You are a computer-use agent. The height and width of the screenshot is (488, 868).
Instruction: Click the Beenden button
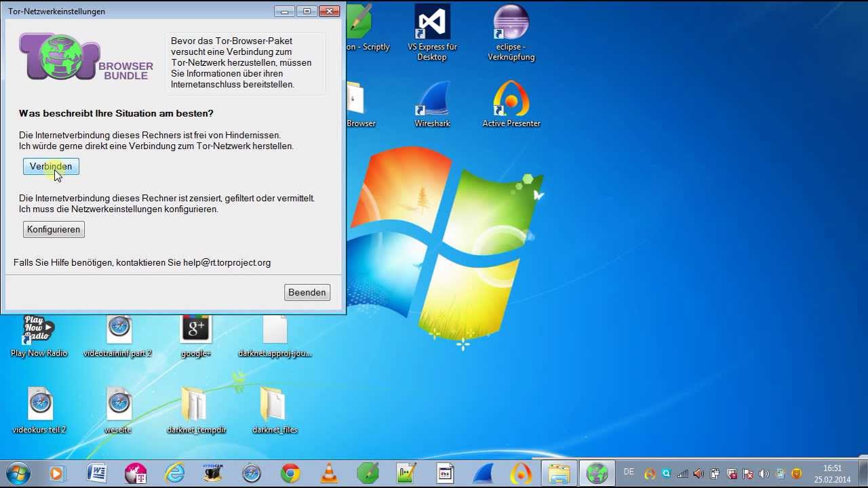click(x=307, y=292)
